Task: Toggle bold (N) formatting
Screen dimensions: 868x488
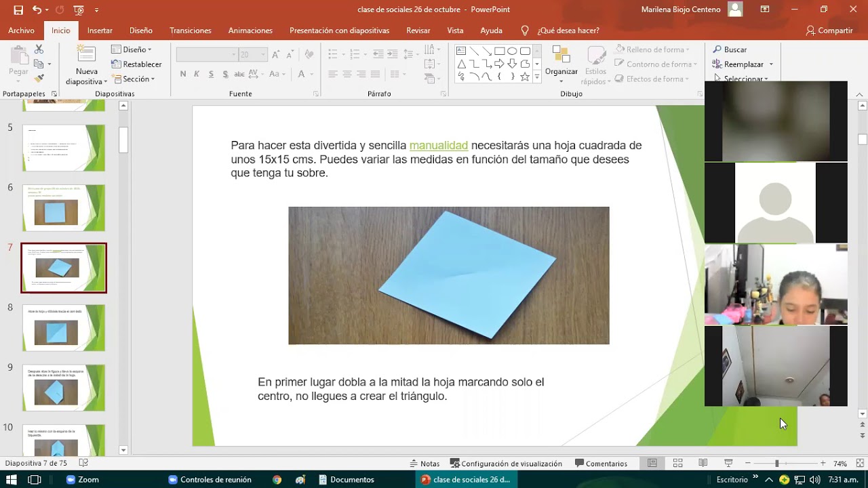Action: point(182,74)
